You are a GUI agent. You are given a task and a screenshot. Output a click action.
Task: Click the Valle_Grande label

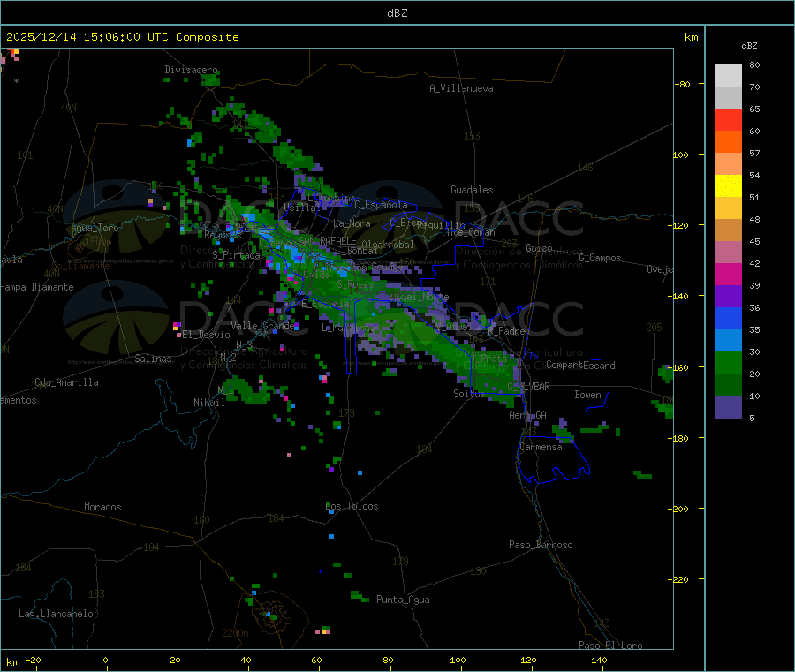(x=262, y=326)
